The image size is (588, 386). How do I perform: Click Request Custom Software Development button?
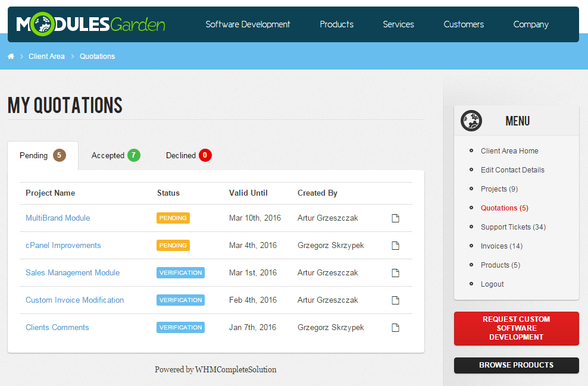(517, 328)
